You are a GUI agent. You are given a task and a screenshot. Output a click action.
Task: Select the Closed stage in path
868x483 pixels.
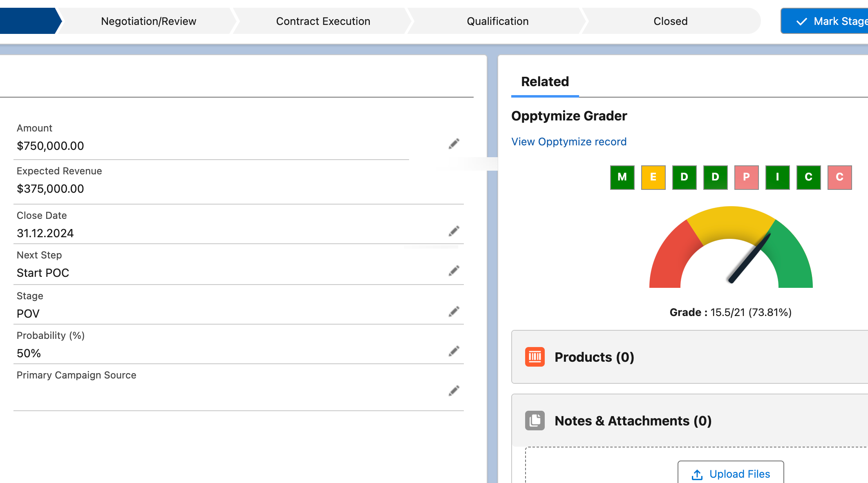pos(670,21)
